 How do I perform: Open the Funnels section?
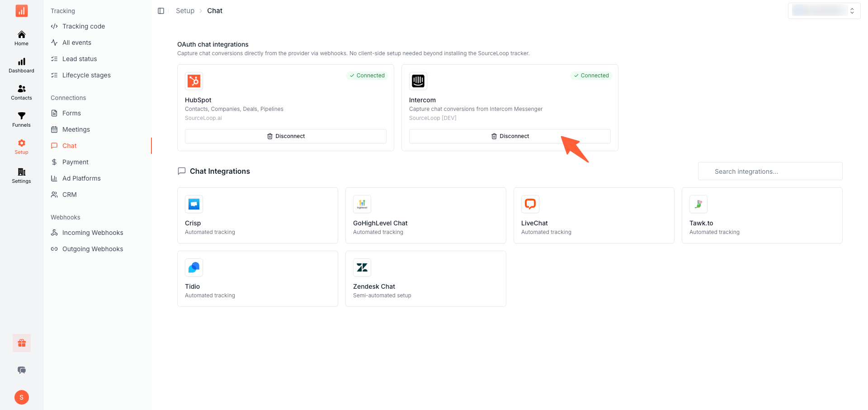tap(21, 120)
